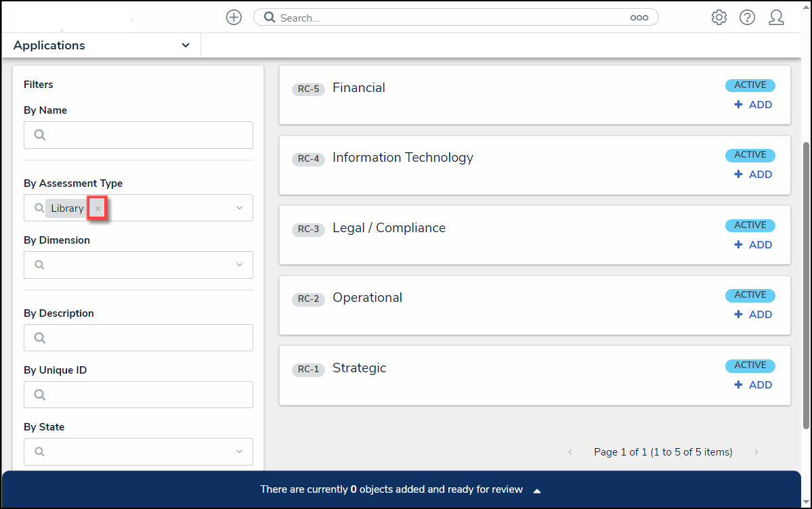Viewport: 812px width, 509px height.
Task: Open the help question mark icon
Action: click(747, 18)
